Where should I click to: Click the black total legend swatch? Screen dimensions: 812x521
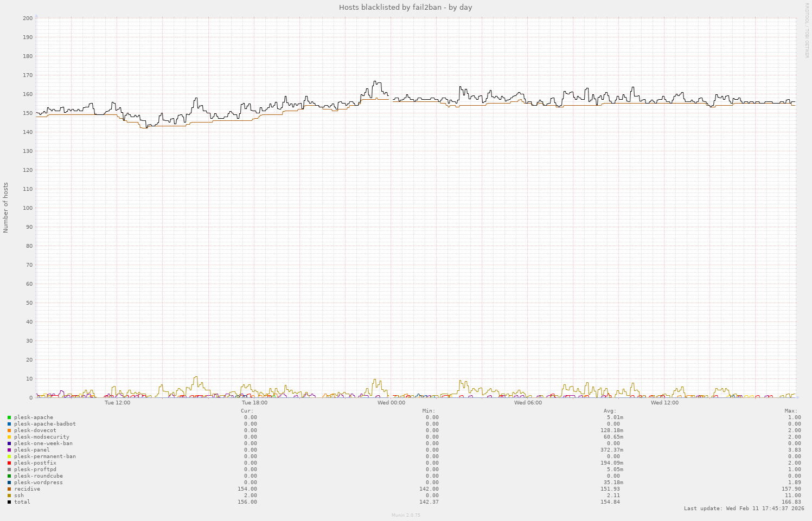click(x=9, y=502)
